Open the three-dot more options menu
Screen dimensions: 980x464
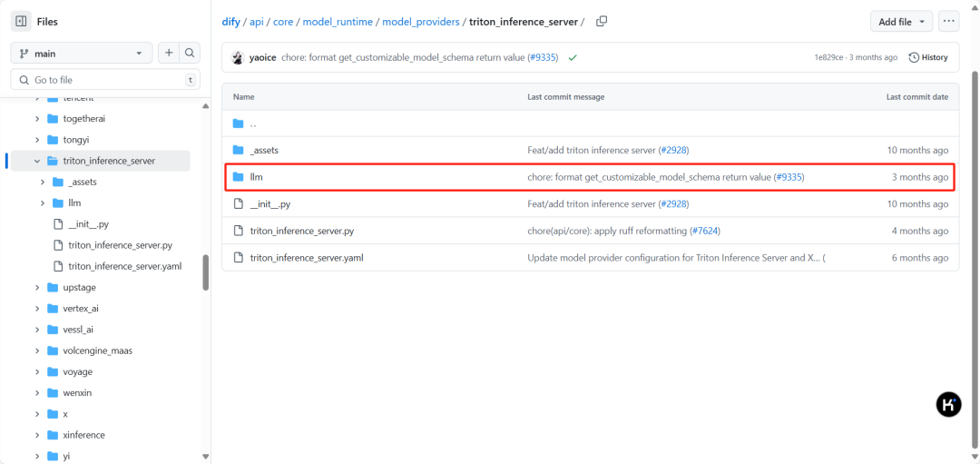click(949, 21)
